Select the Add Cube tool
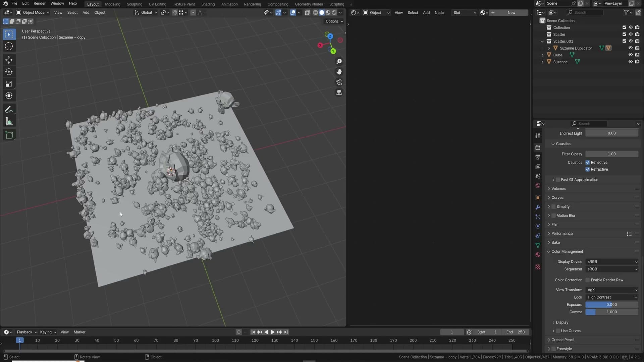Screen dimensions: 644x362 point(9,135)
